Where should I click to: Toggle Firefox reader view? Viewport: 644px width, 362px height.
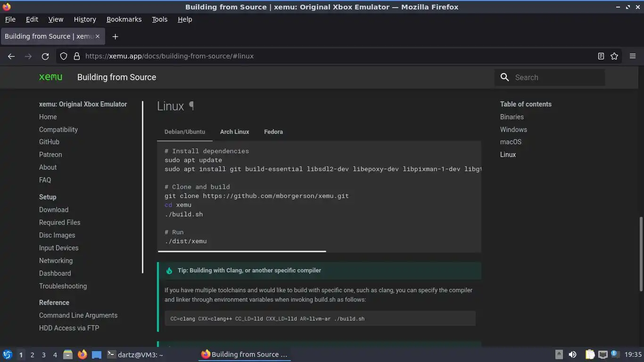coord(601,56)
